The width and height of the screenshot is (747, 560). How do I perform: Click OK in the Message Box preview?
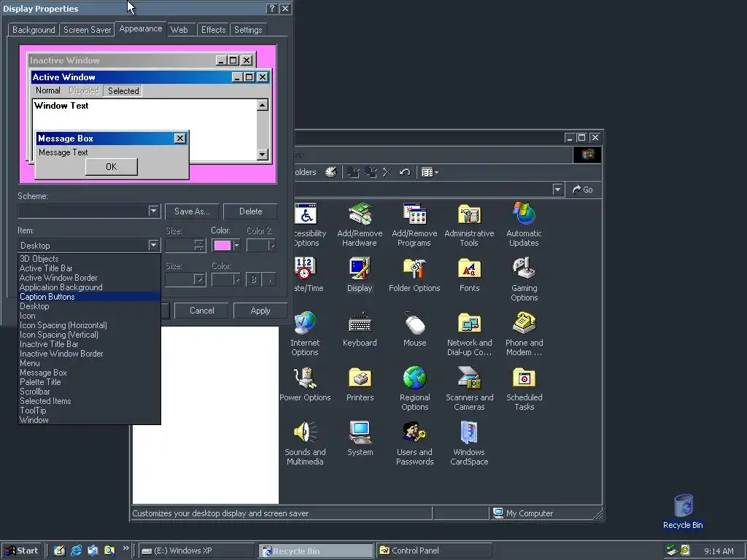112,167
